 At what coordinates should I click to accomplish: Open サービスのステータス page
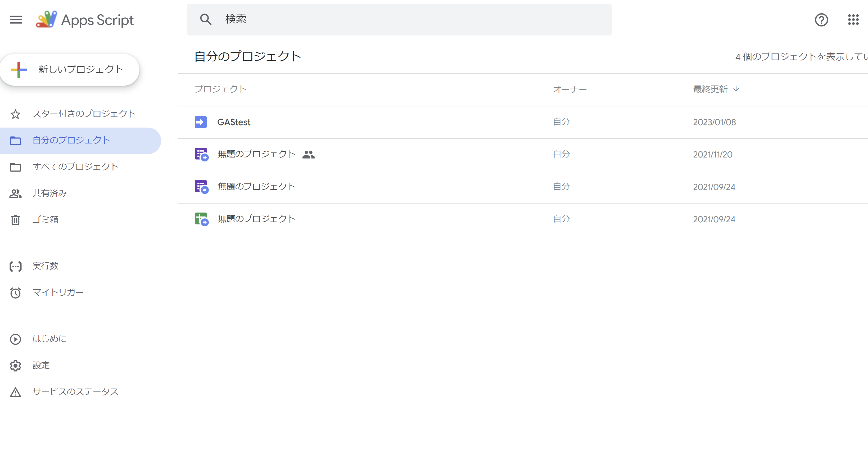(x=75, y=392)
